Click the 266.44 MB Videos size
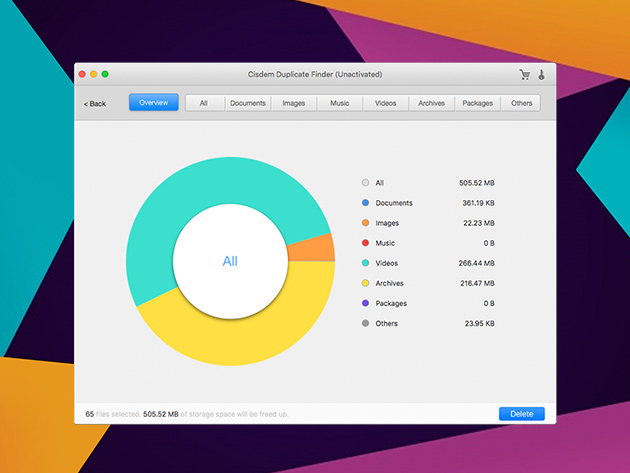 point(477,263)
